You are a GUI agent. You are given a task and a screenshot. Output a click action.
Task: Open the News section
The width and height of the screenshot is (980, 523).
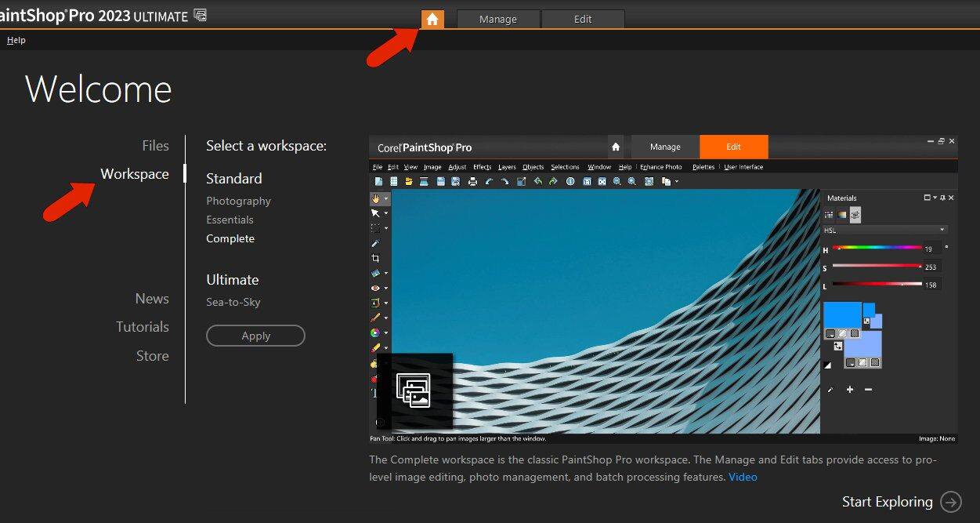pos(152,299)
